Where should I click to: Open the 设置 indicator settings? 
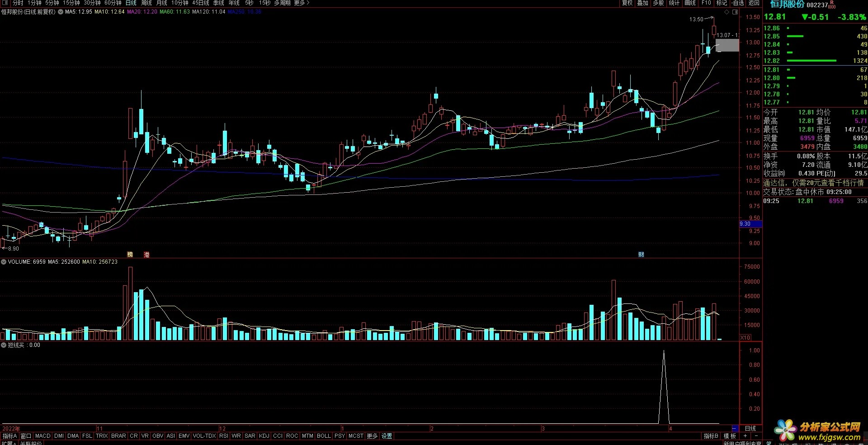pyautogui.click(x=387, y=436)
